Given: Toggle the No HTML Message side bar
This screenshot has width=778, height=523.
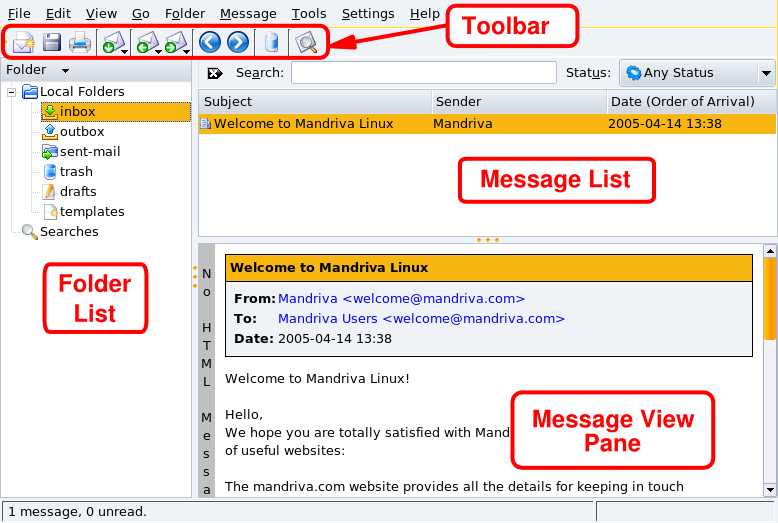Looking at the screenshot, I should 206,370.
